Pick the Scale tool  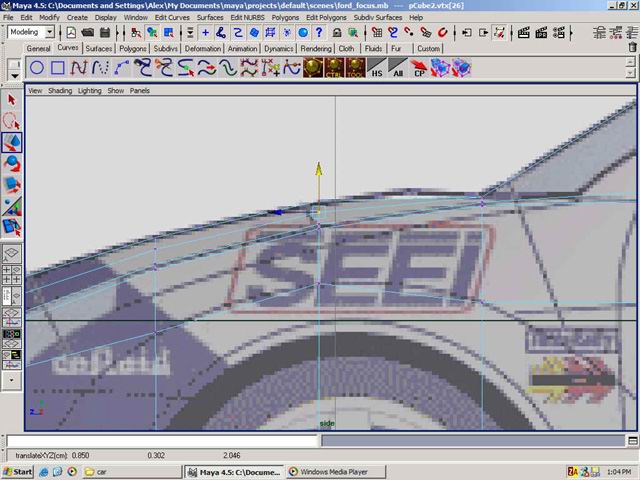pyautogui.click(x=12, y=185)
